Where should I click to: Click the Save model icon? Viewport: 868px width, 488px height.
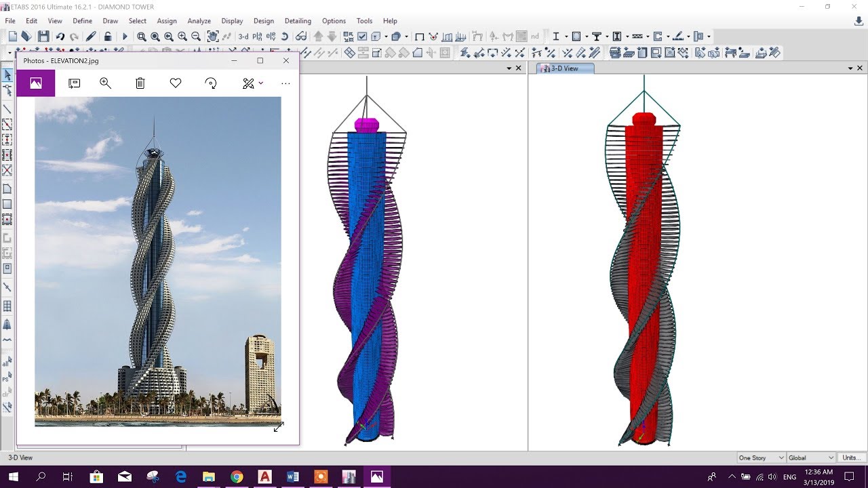(x=43, y=37)
